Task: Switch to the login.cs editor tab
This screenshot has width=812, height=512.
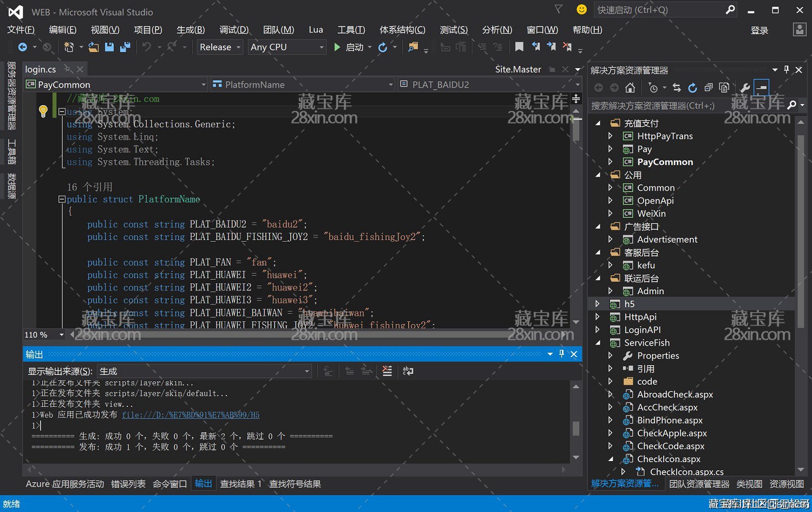Action: click(x=41, y=69)
